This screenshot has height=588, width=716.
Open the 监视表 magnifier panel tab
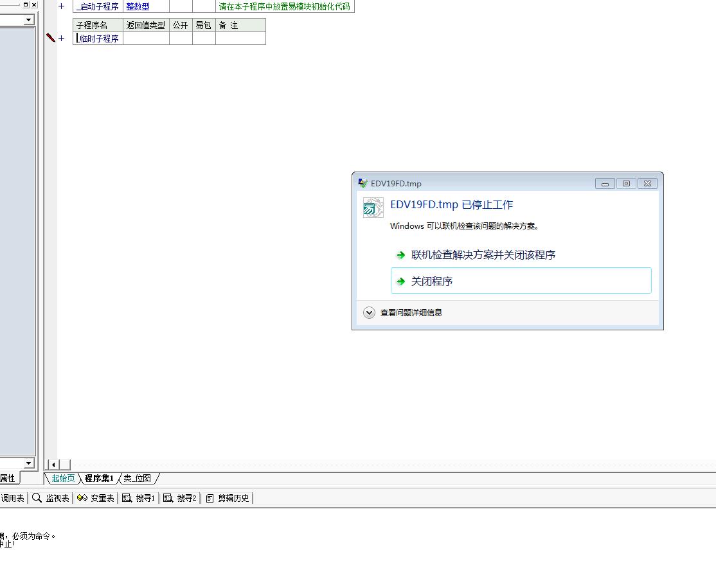point(51,498)
